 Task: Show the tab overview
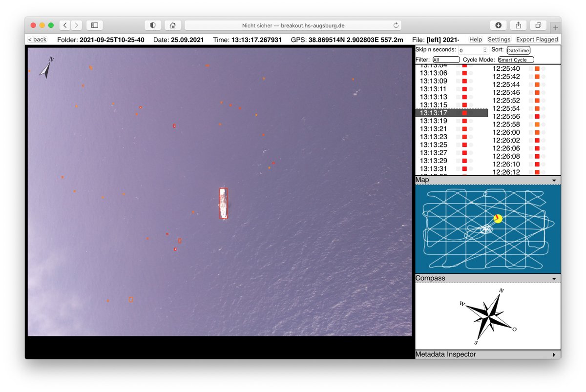[538, 25]
